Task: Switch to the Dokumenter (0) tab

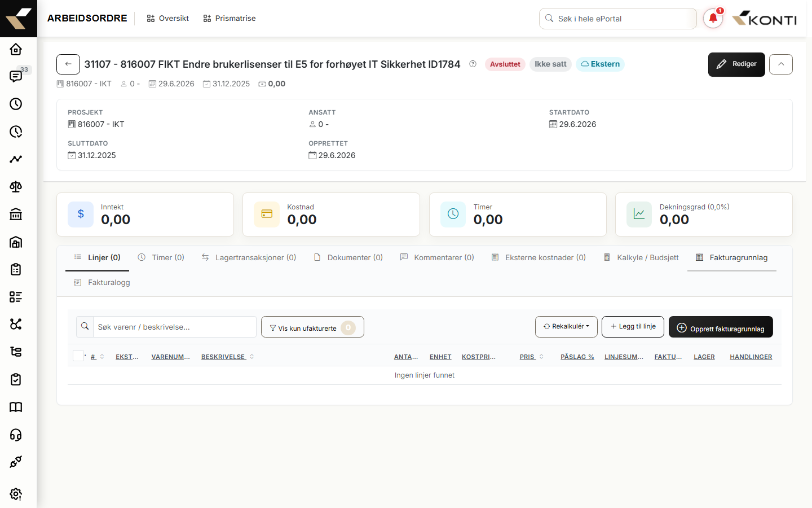Action: (348, 257)
